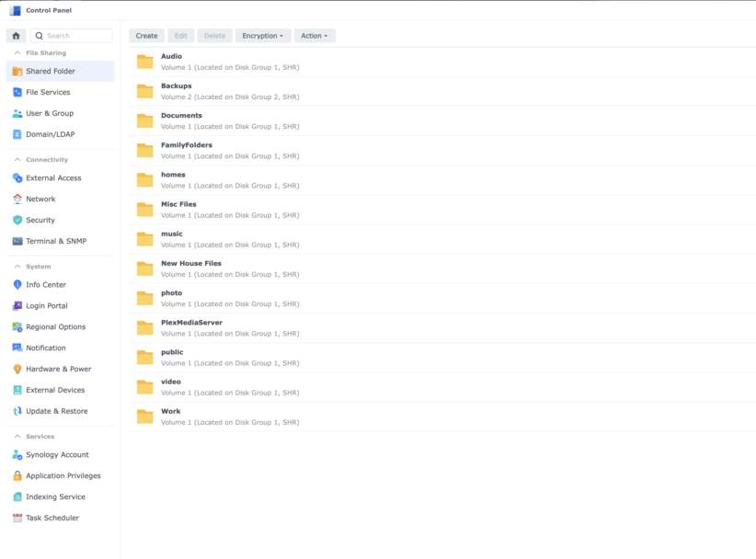Select the Work shared folder
Viewport: 756px width, 559px height.
[x=442, y=416]
